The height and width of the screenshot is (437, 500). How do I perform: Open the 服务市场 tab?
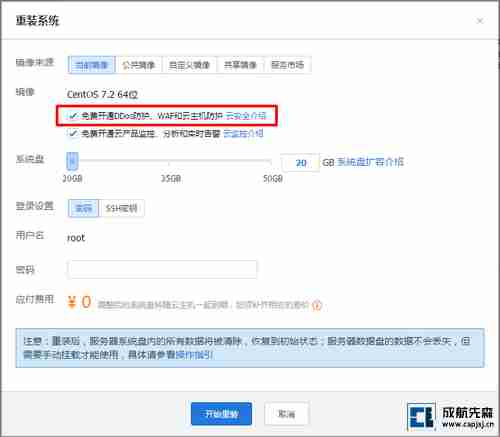point(288,65)
